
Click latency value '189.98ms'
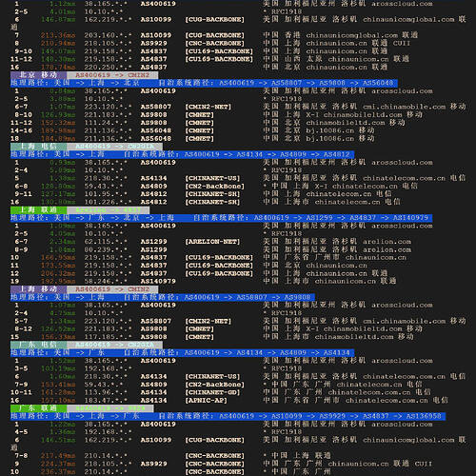tap(58, 130)
